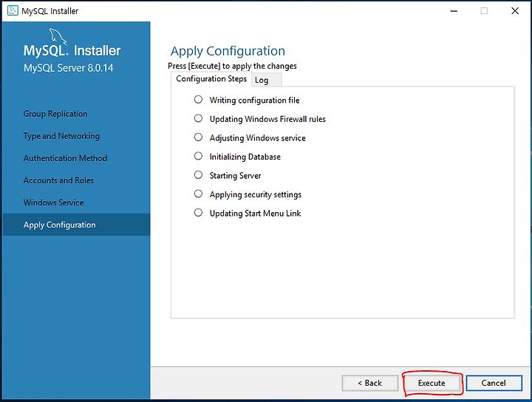Screen dimensions: 532x402
Task: Open Accounts and Roles step
Action: point(58,180)
